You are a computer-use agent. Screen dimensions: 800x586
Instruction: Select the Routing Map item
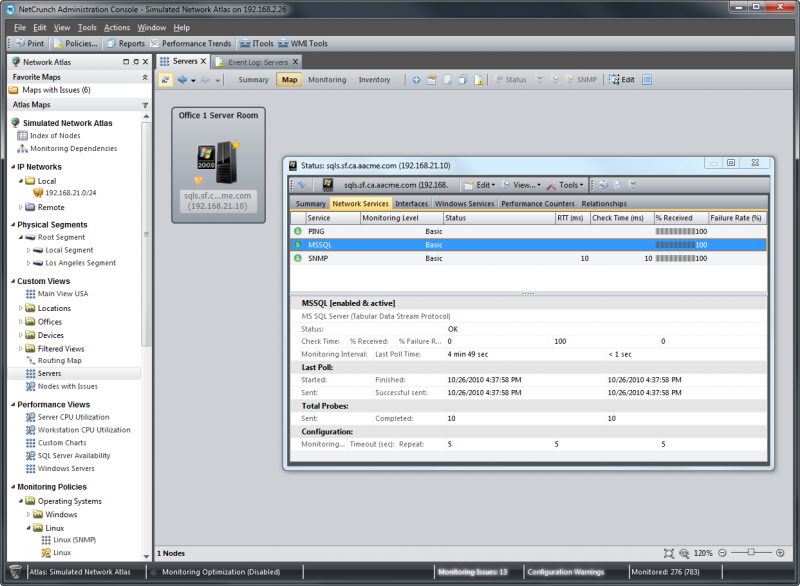click(59, 361)
